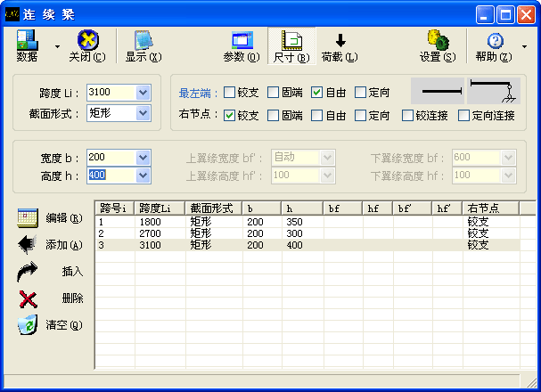The width and height of the screenshot is (541, 392).
Task: Open the 截面形式 dropdown list
Action: [143, 113]
